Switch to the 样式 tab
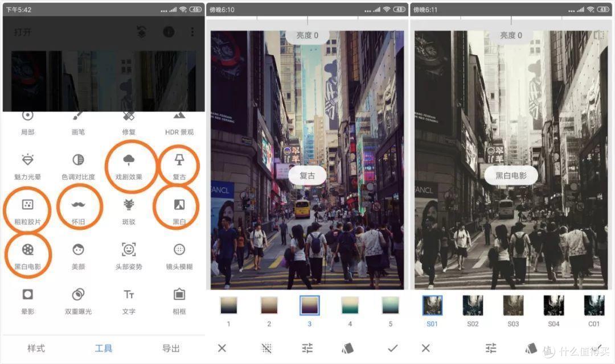 click(36, 348)
